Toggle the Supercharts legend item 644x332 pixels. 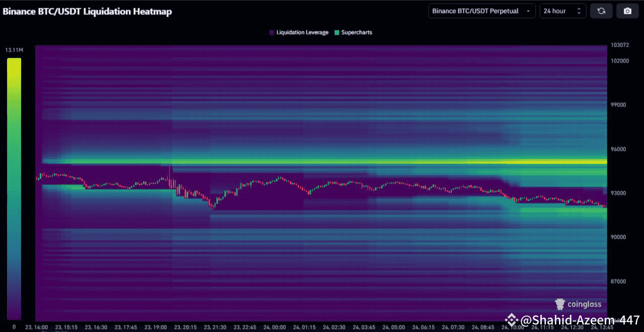(353, 32)
